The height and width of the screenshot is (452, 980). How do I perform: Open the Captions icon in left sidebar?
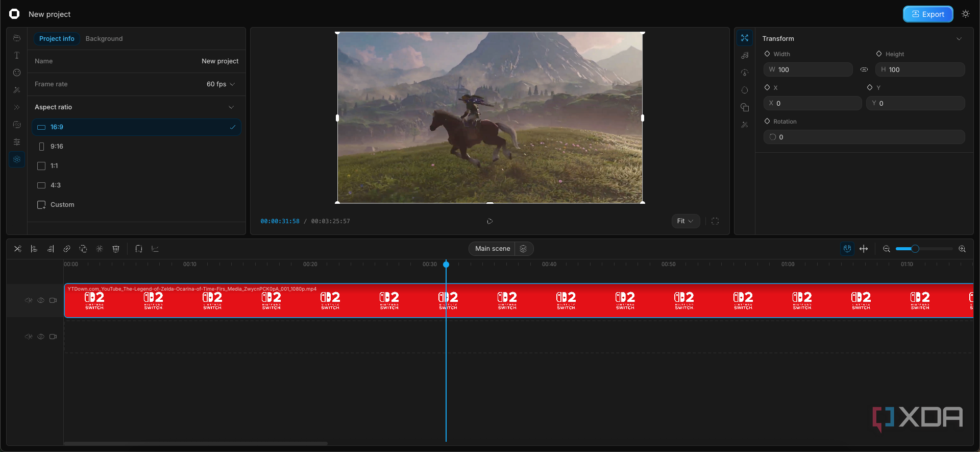pos(17,125)
